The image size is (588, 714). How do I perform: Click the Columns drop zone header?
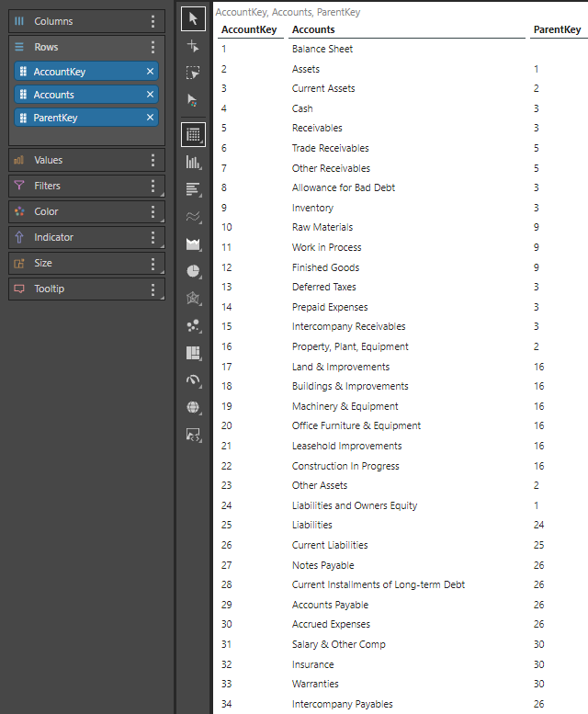[86, 21]
